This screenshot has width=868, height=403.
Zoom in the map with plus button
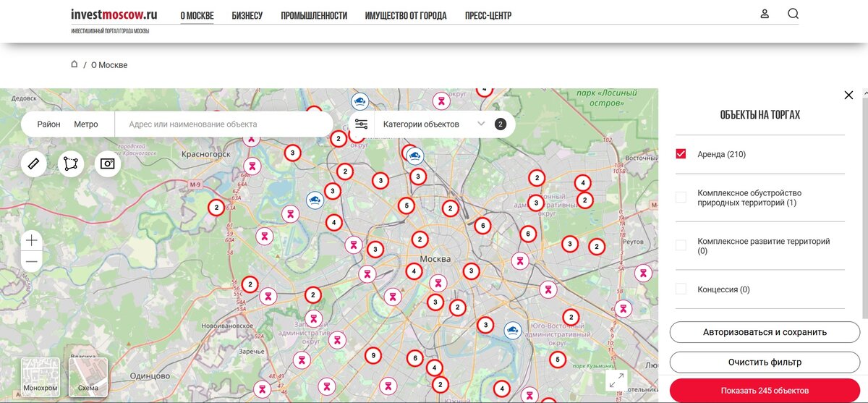(32, 240)
